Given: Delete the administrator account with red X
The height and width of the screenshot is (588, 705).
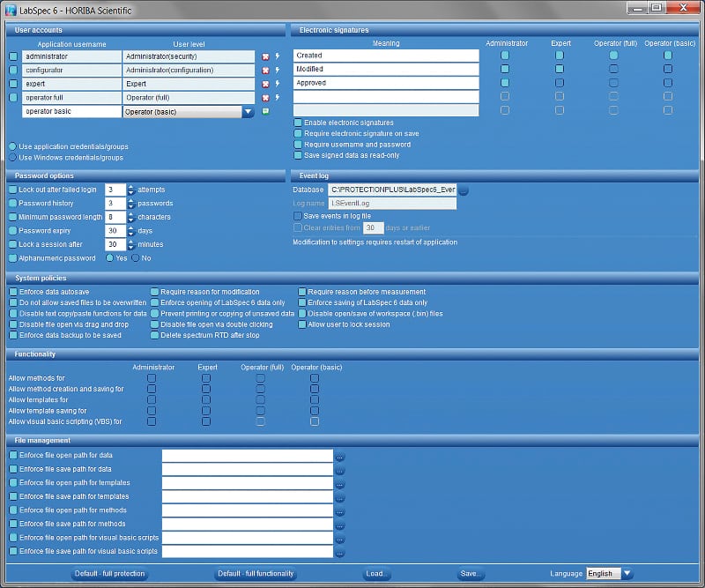Looking at the screenshot, I should (265, 56).
